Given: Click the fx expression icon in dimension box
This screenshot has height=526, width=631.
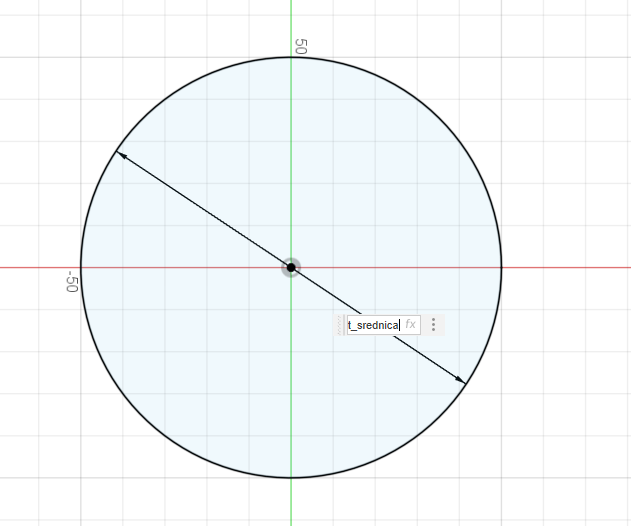Looking at the screenshot, I should tap(411, 325).
